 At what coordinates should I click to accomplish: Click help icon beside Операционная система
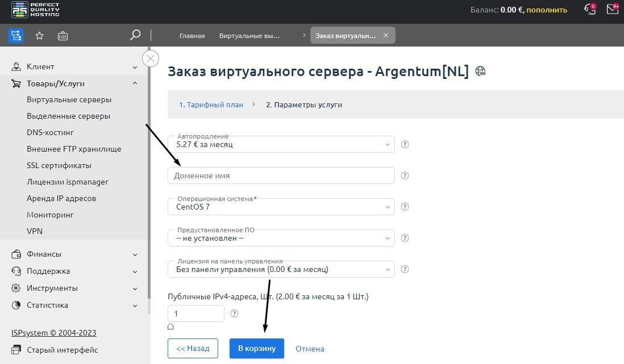pyautogui.click(x=405, y=207)
